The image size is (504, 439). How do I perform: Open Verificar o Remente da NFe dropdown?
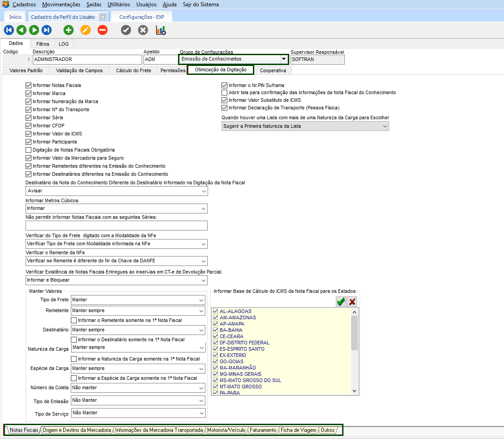click(x=204, y=261)
